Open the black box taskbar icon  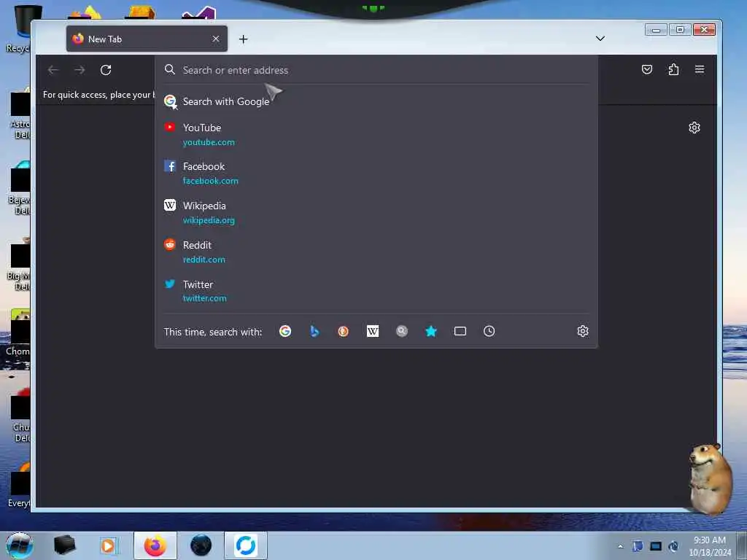(x=65, y=545)
